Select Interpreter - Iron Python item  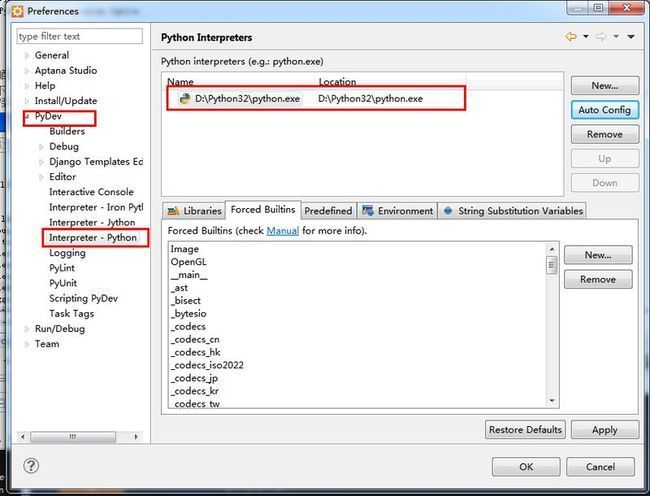tap(96, 208)
